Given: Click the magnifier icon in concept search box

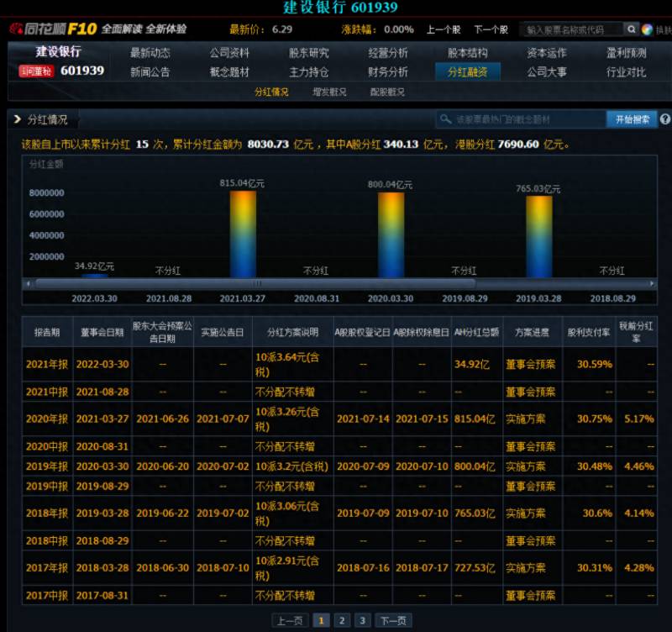Looking at the screenshot, I should (446, 118).
